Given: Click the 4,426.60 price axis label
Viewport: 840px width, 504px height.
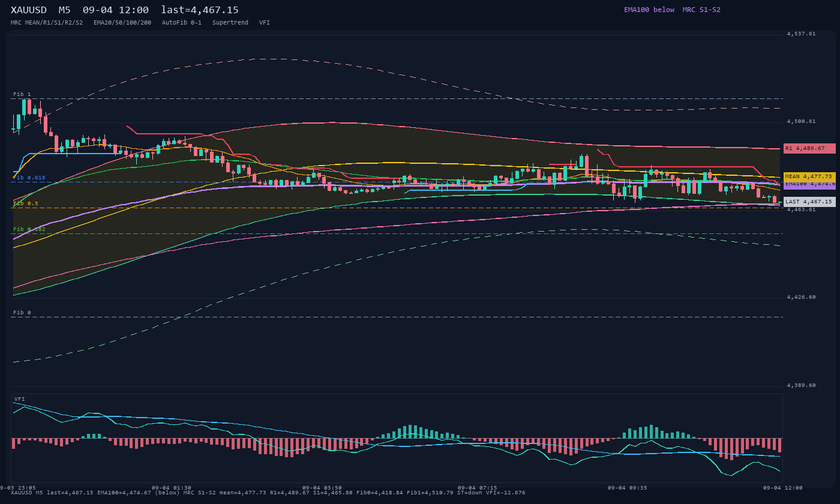Looking at the screenshot, I should [x=801, y=298].
